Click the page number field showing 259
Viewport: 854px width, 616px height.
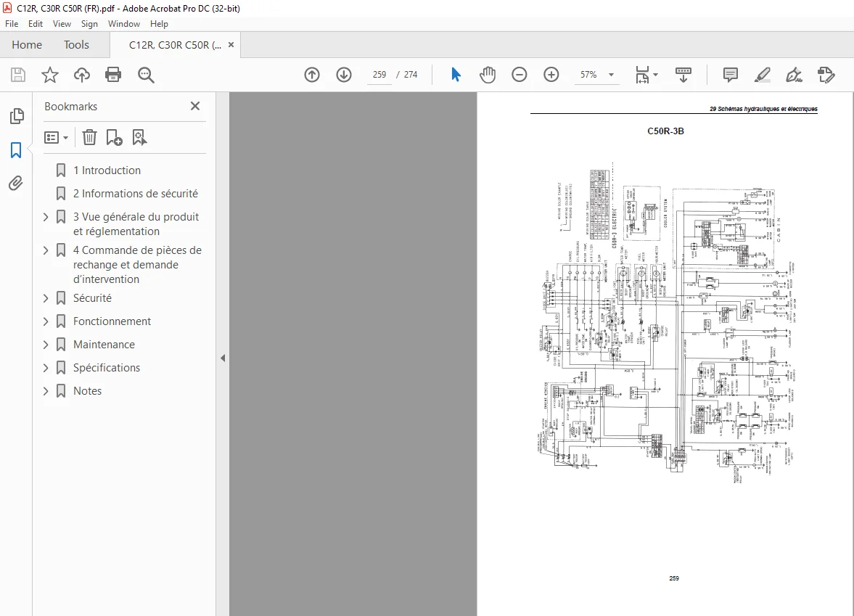379,75
